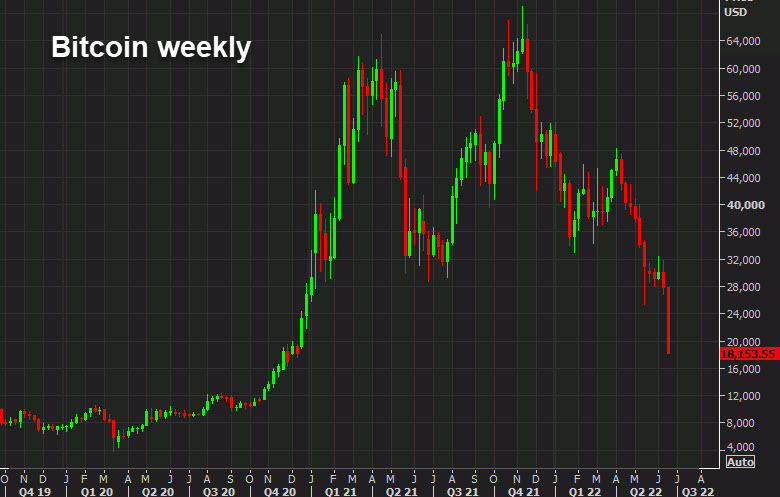
Task: Click the 48,000 price axis label
Action: (x=743, y=151)
